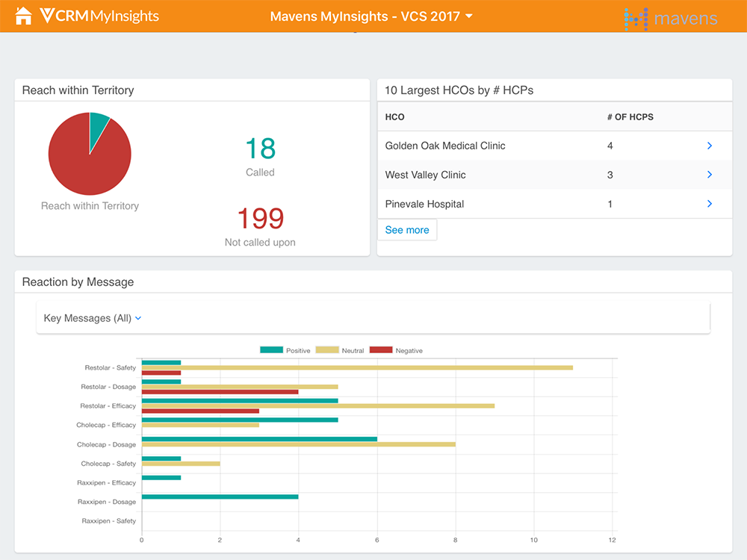Click the # OF HCPS column header

[630, 117]
